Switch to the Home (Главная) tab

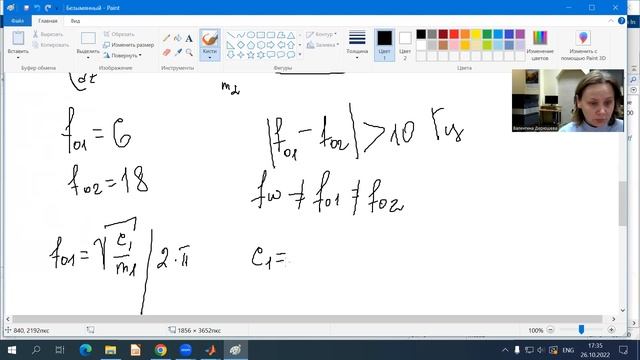coord(48,21)
